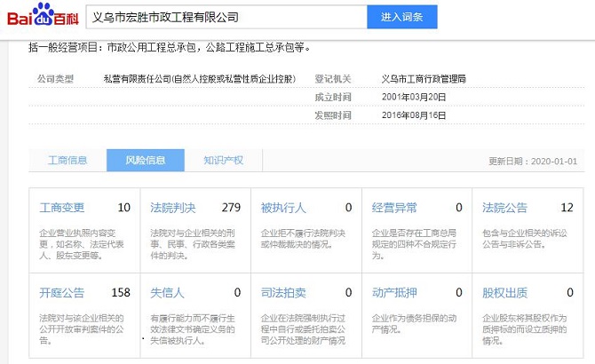Screen dimensions: 595x364
Task: View the 动产抵押 card
Action: [x=394, y=292]
